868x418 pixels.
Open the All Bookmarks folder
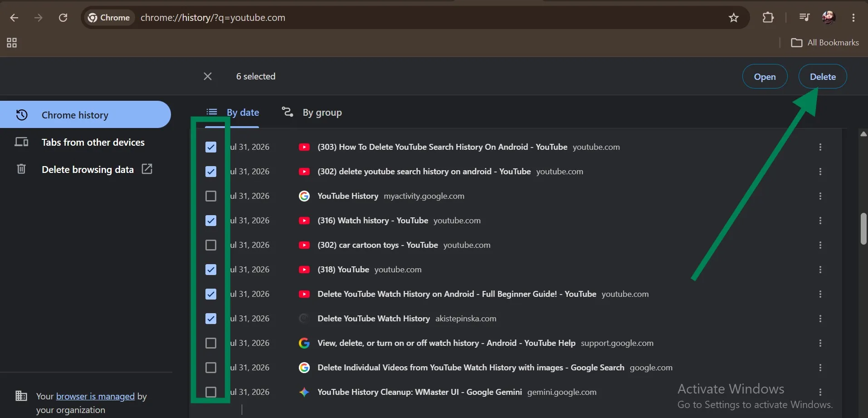tap(825, 43)
